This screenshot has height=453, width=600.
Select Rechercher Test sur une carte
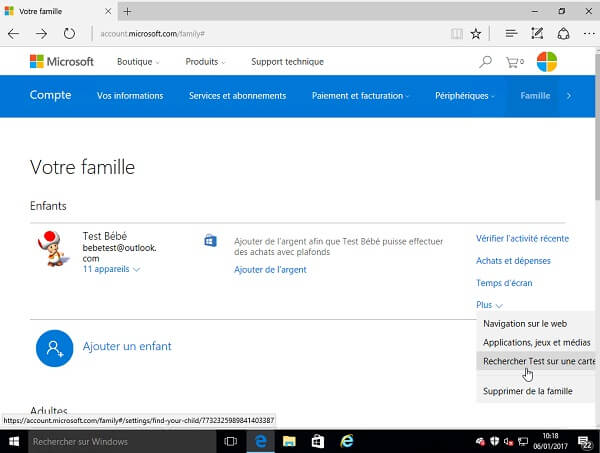[x=535, y=361]
